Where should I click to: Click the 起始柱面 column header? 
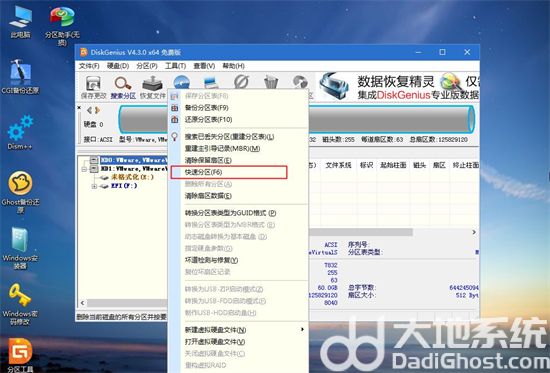(x=393, y=165)
